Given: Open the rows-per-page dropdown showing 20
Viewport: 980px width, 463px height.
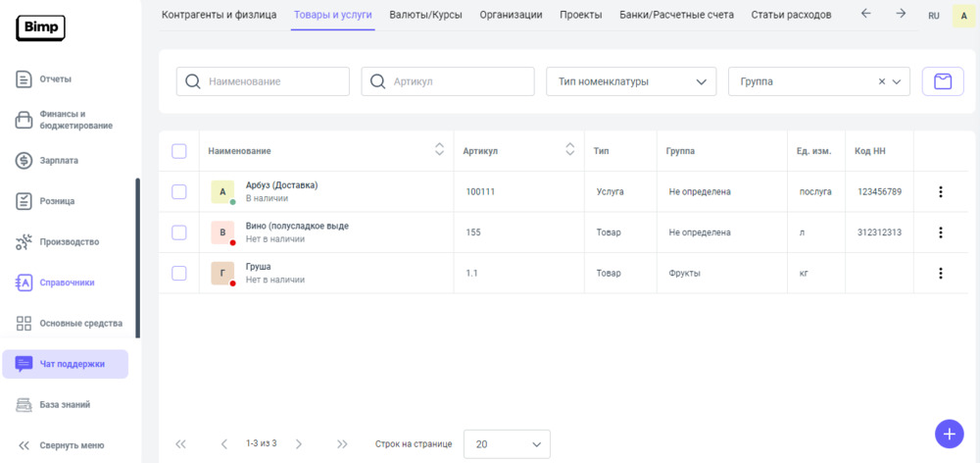Looking at the screenshot, I should (x=506, y=444).
